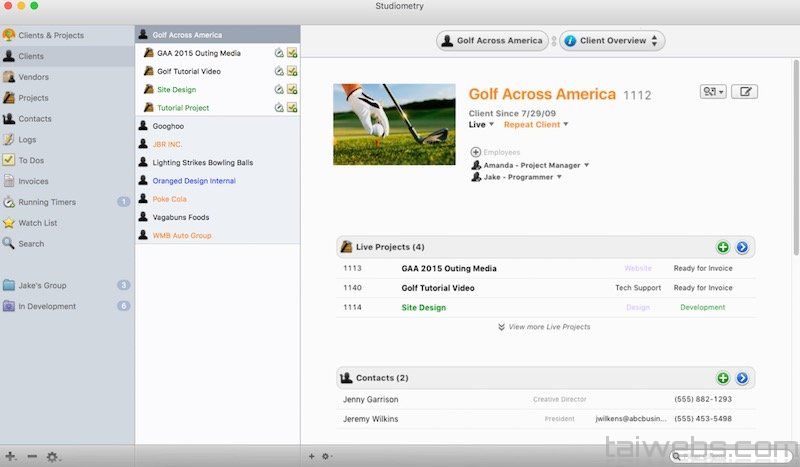Select To Dos in the sidebar
The width and height of the screenshot is (800, 467).
pos(30,160)
